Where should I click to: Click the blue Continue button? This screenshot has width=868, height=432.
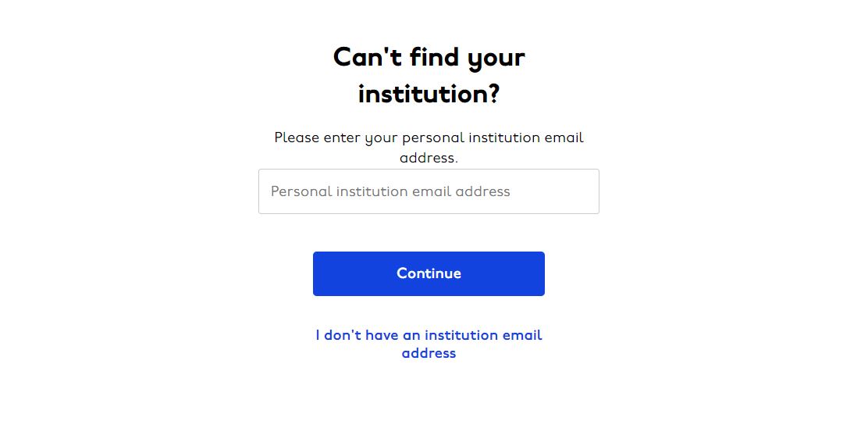(429, 273)
